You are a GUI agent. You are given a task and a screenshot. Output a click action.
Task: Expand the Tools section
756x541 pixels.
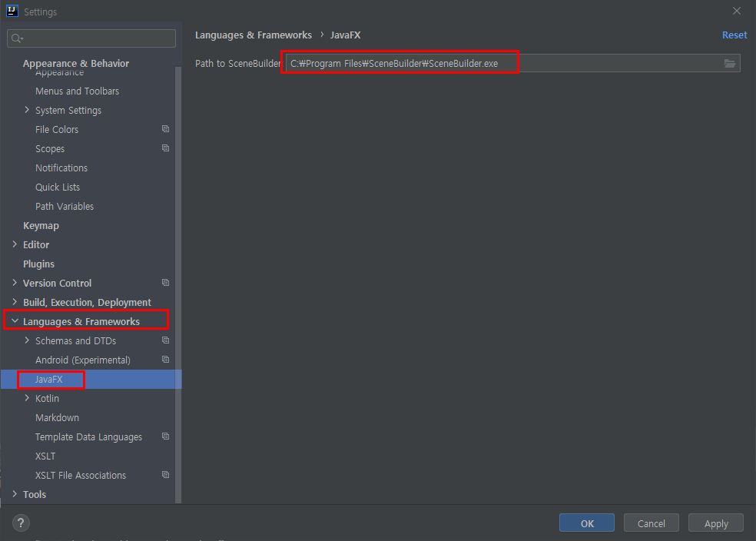click(x=15, y=494)
